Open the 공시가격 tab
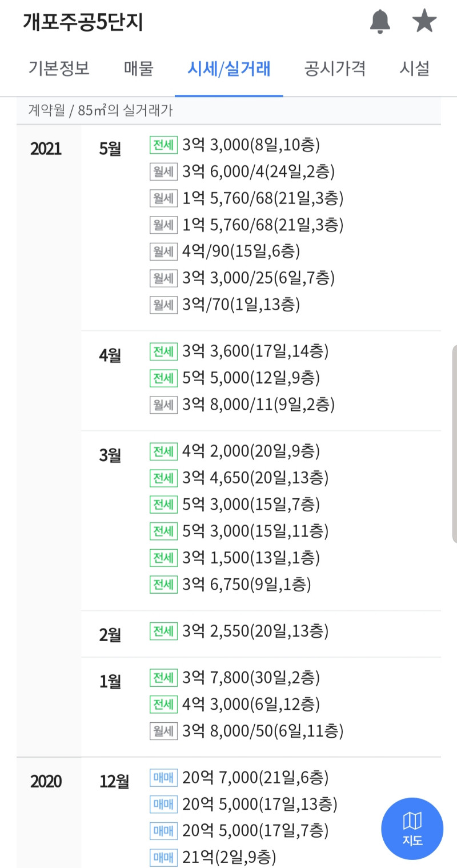Image resolution: width=457 pixels, height=868 pixels. click(335, 69)
